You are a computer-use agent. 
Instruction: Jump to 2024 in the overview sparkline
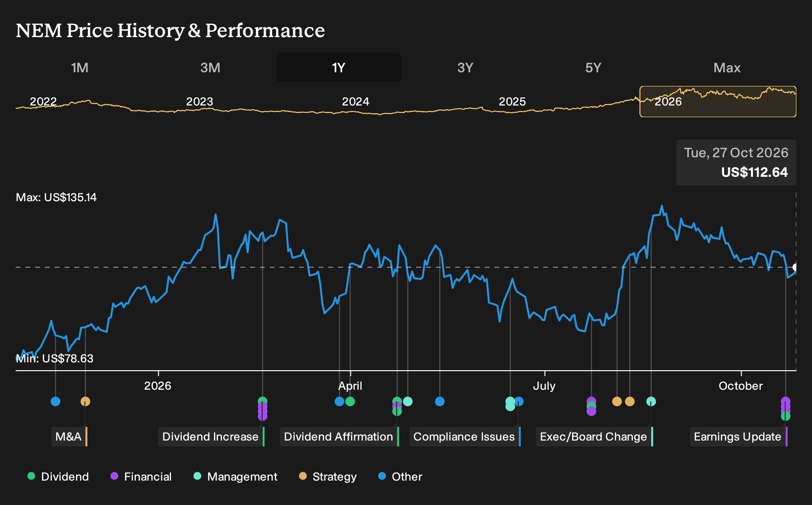(355, 102)
